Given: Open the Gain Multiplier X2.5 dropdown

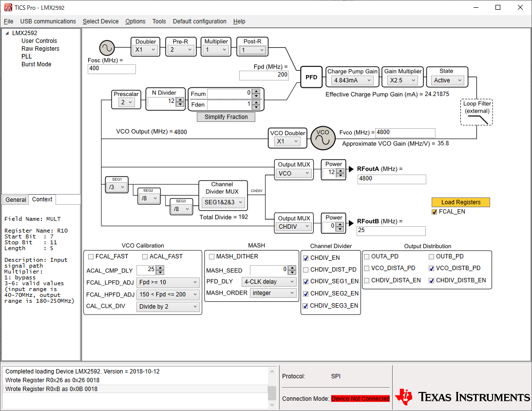Looking at the screenshot, I should point(403,80).
